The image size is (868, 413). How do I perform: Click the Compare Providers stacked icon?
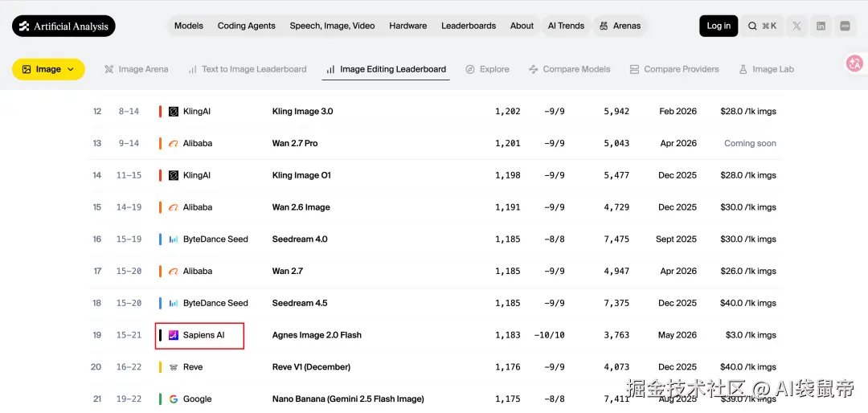(x=634, y=69)
